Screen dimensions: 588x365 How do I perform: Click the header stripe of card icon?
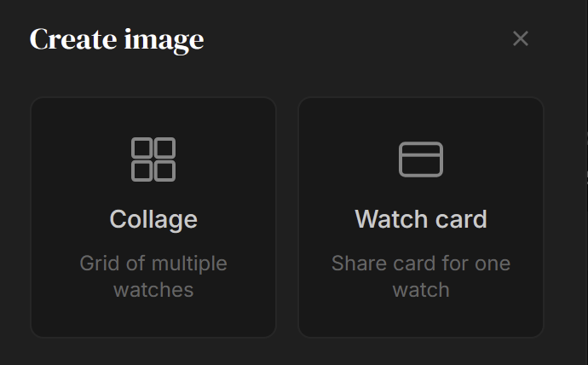pyautogui.click(x=421, y=149)
